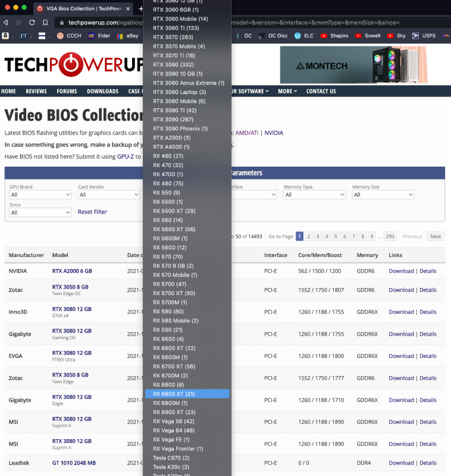Open RTX A2000 6 GB model link
The image size is (451, 476).
(x=72, y=271)
